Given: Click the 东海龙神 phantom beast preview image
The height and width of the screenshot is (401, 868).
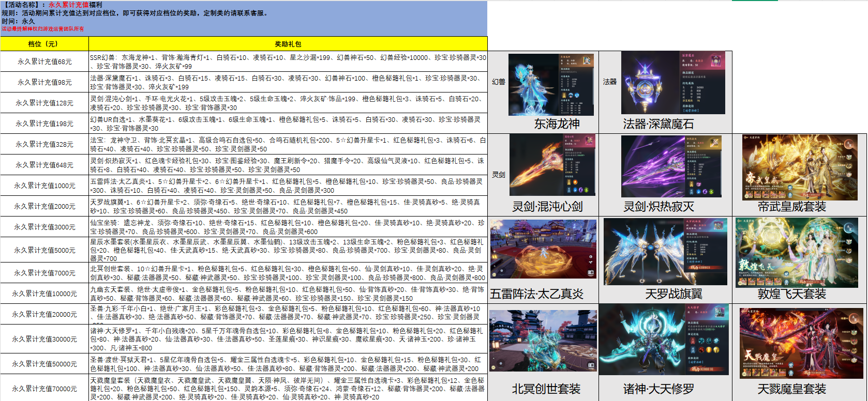Looking at the screenshot, I should (x=551, y=85).
